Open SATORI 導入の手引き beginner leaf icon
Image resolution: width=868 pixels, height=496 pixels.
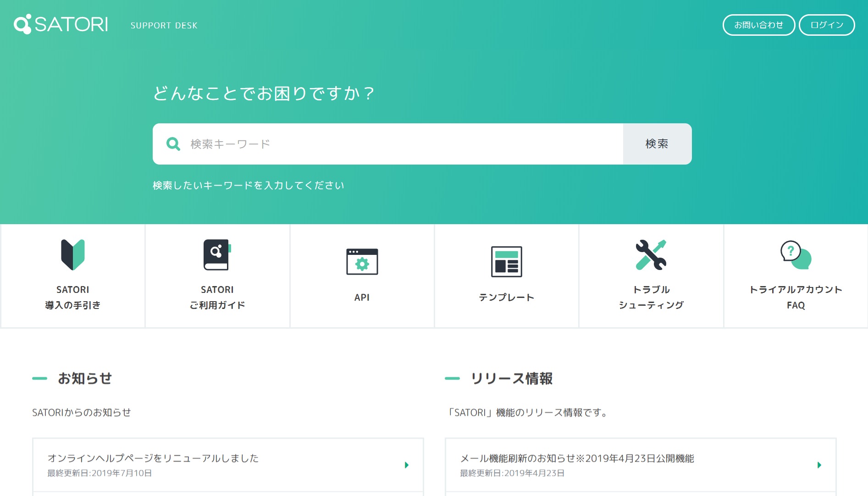pyautogui.click(x=73, y=255)
